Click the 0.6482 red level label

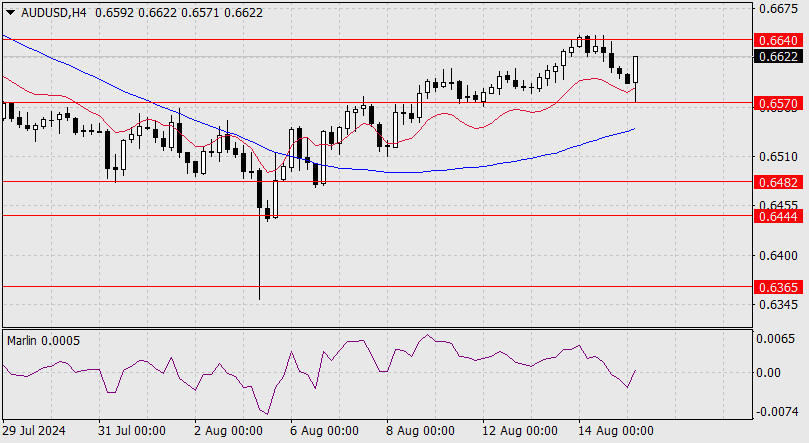(779, 182)
